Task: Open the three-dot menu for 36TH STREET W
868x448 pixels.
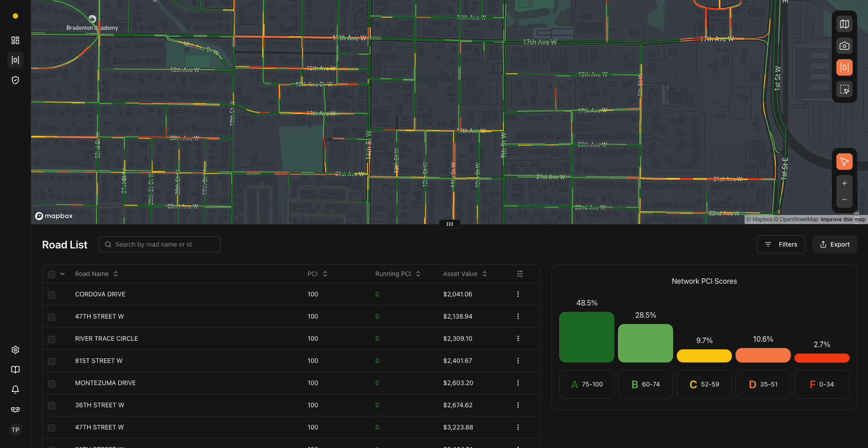Action: pos(518,405)
